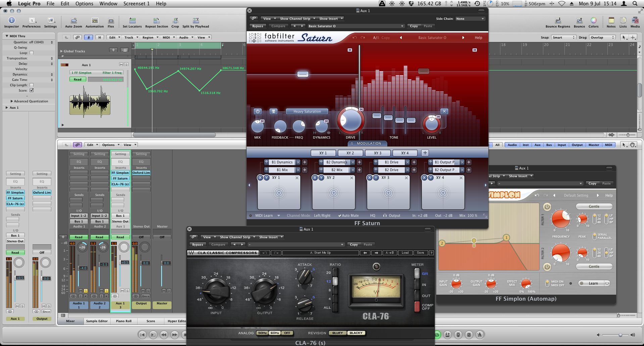The width and height of the screenshot is (644, 346).
Task: Click Copy in the FF Saturn header
Action: pos(414,26)
